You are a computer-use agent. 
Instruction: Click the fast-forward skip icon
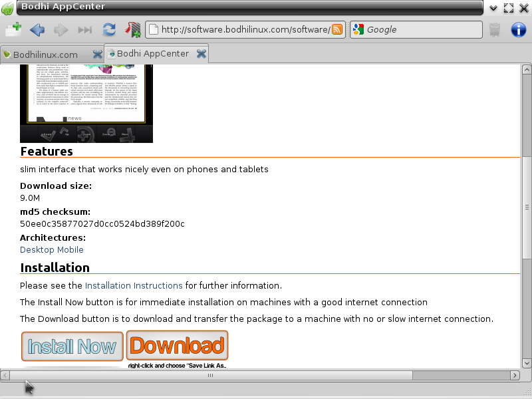click(85, 30)
